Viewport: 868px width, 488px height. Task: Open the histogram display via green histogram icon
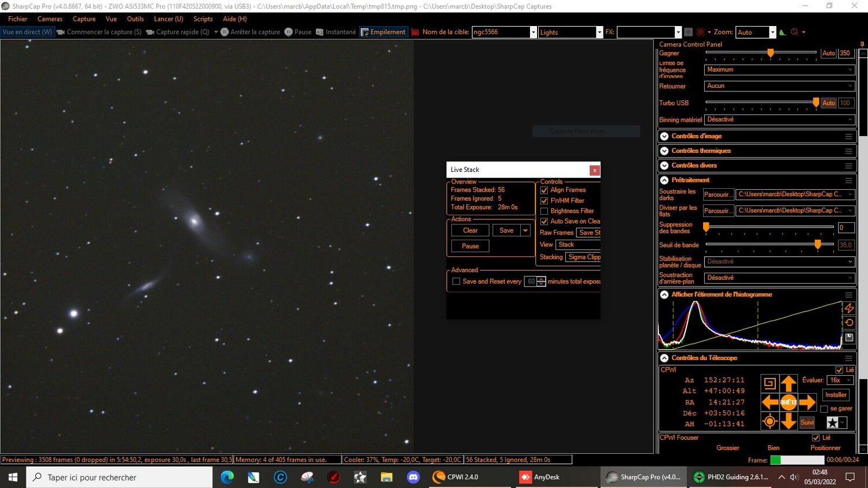(782, 32)
